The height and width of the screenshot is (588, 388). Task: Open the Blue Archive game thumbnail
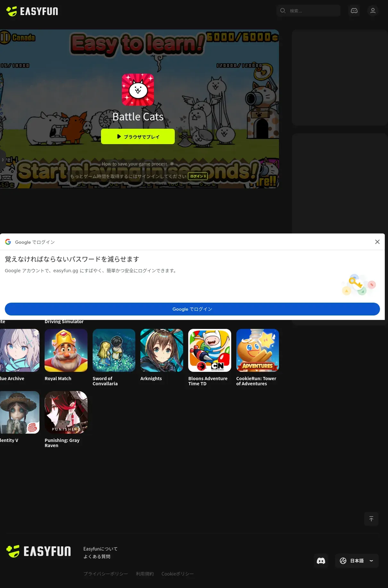click(x=20, y=350)
